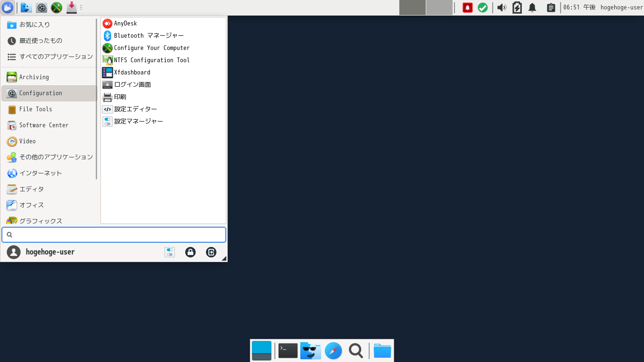Click the menu resize grip corner
The height and width of the screenshot is (362, 644).
[x=224, y=258]
